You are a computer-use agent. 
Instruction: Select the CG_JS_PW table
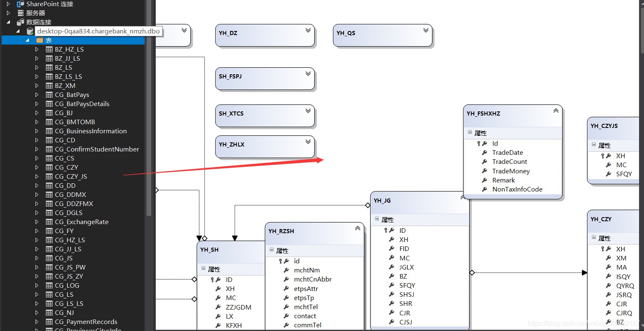[x=70, y=267]
